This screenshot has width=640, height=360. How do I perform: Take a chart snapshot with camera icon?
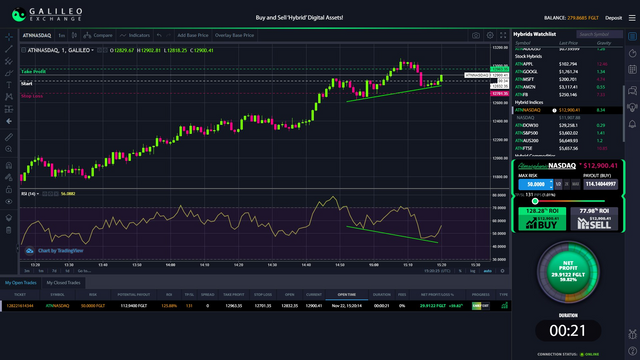click(x=476, y=36)
